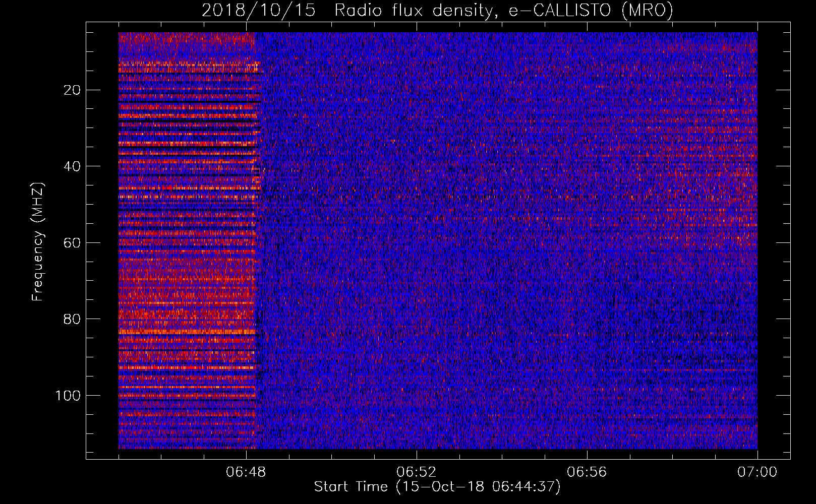Click the 100 frequency tick label
The height and width of the screenshot is (504, 816).
click(68, 396)
